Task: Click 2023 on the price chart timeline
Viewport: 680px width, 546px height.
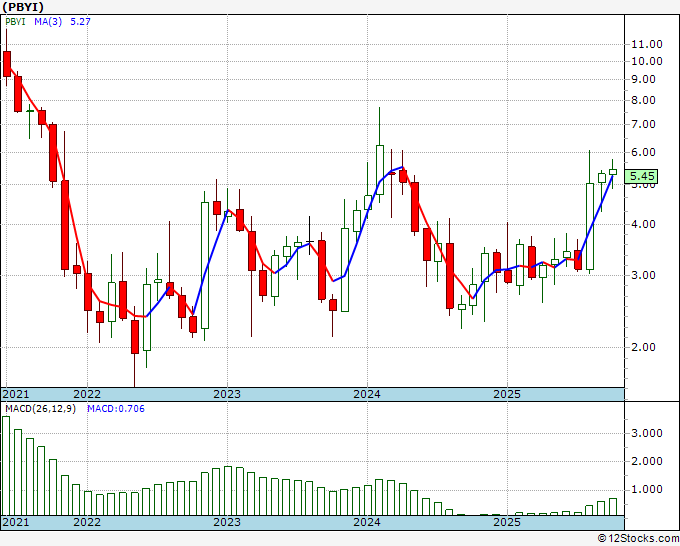Action: (227, 394)
